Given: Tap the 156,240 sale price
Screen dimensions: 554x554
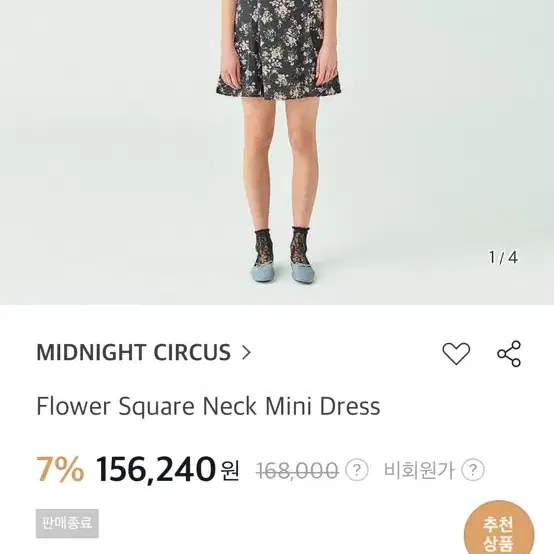Looking at the screenshot, I should pyautogui.click(x=155, y=469).
